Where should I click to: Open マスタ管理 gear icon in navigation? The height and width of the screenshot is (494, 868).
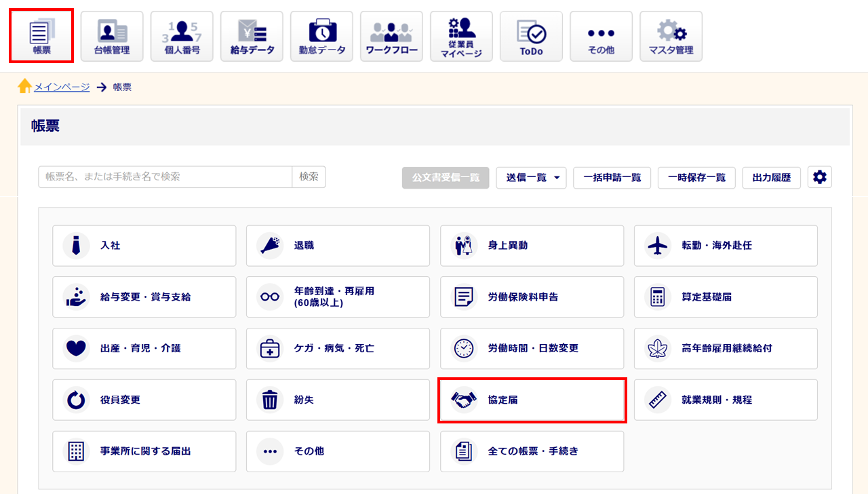(671, 37)
